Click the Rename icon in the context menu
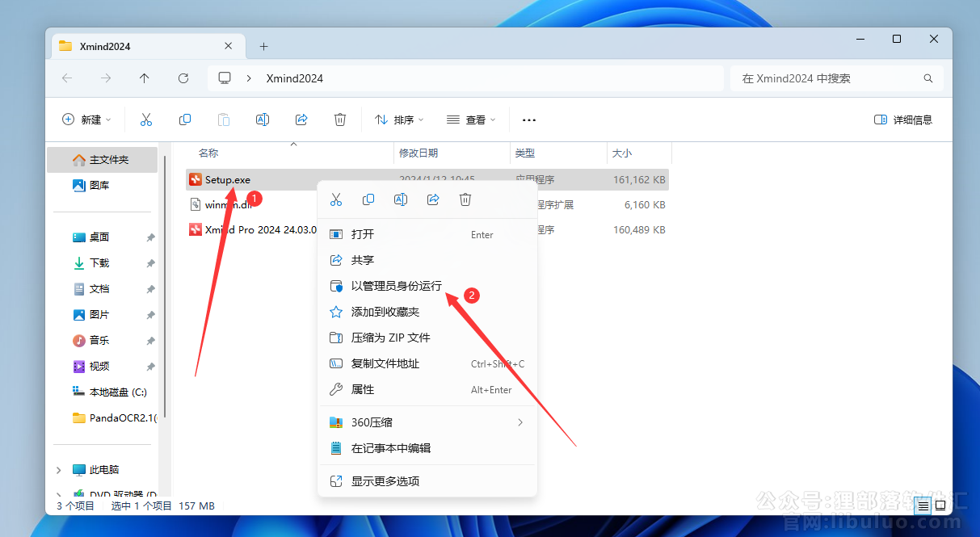980x537 pixels. click(401, 199)
